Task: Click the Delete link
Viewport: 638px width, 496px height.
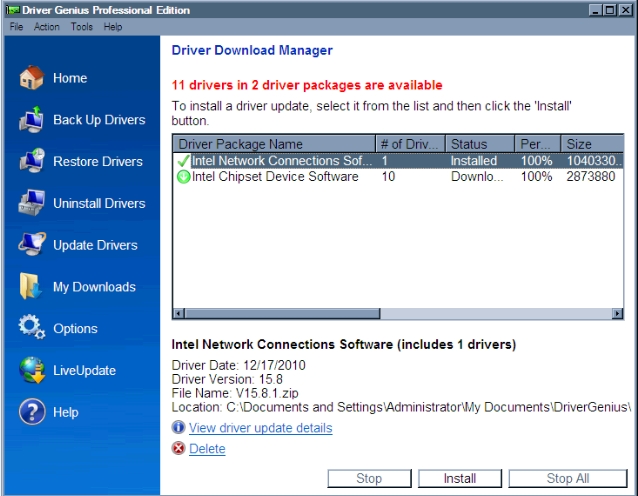Action: coord(207,449)
